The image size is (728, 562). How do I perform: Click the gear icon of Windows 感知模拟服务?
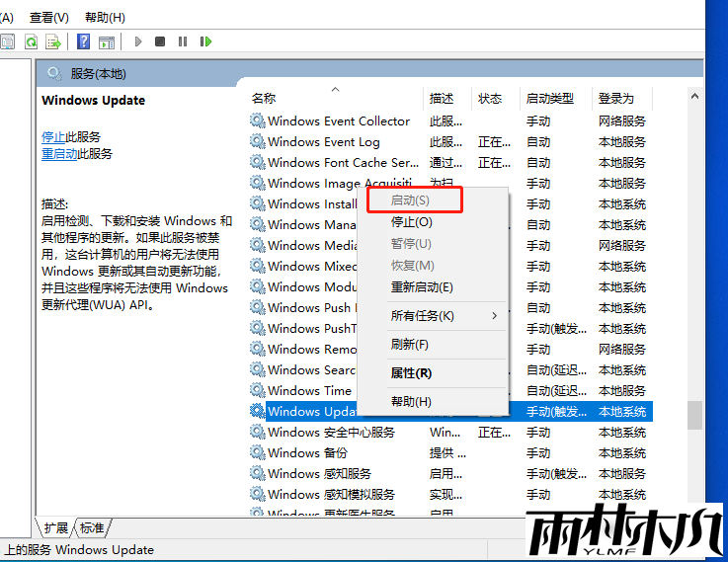257,494
